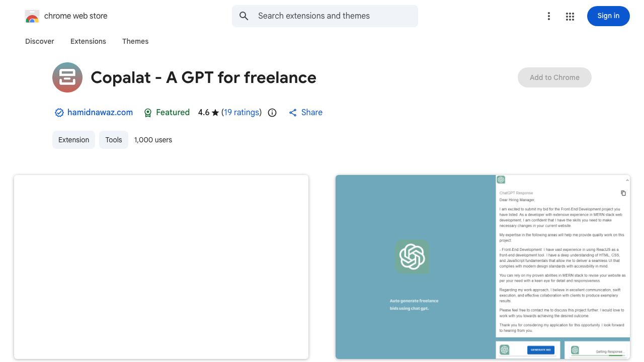The height and width of the screenshot is (362, 644).
Task: Open the hamidnawaz.com publisher link
Action: (x=100, y=113)
